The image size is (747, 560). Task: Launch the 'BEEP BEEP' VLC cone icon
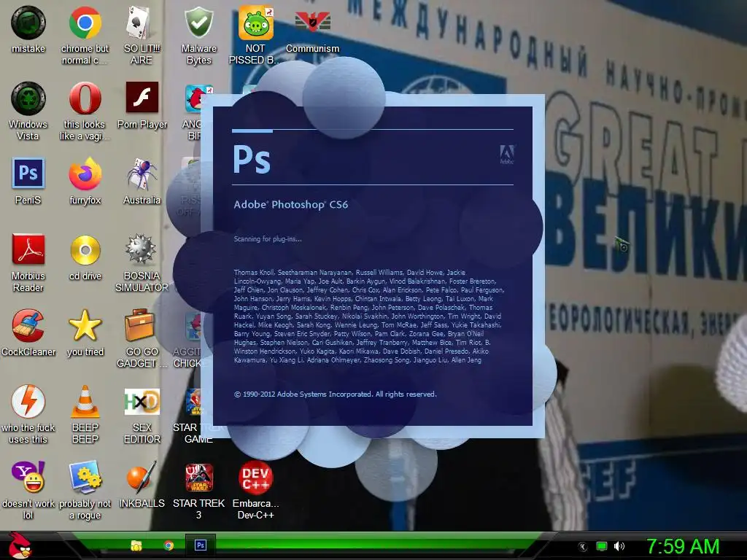[x=85, y=402]
